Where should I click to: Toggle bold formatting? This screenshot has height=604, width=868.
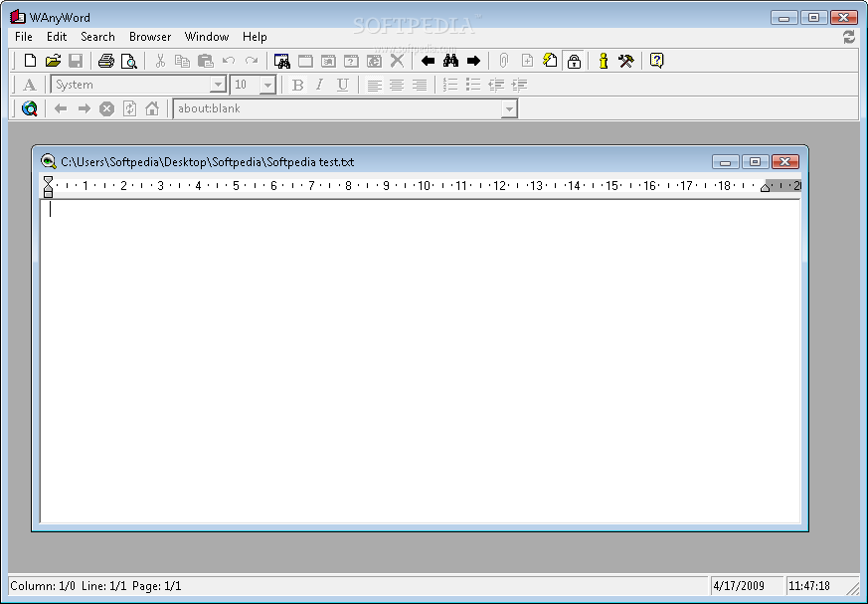coord(297,85)
